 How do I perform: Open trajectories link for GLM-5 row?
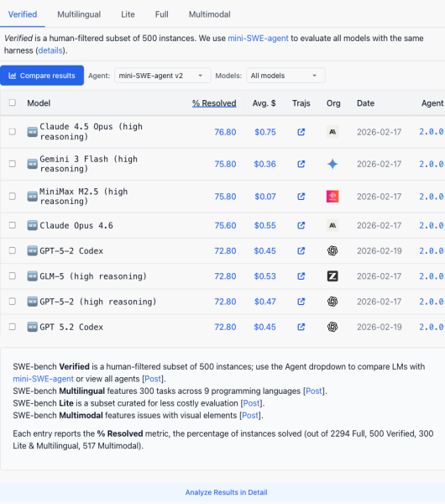tap(301, 276)
